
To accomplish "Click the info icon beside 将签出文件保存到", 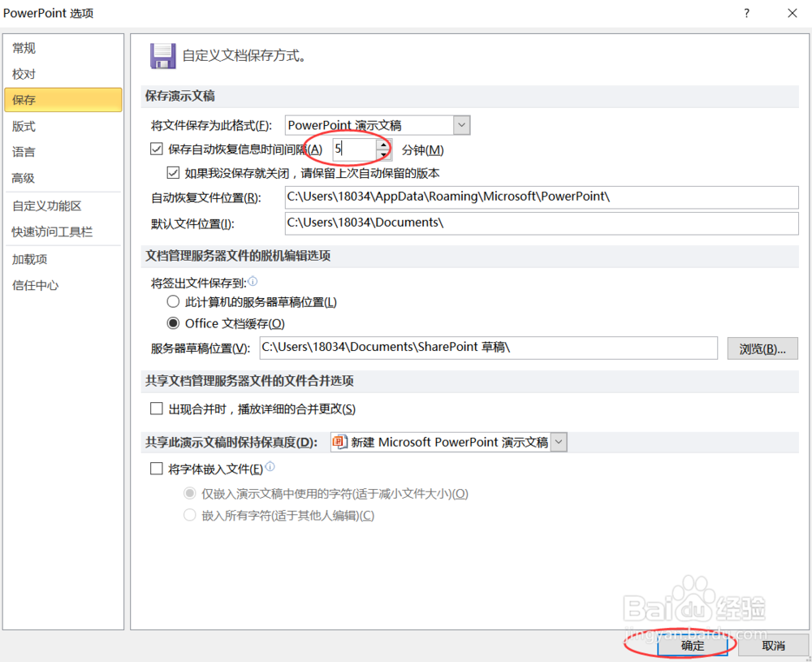I will pos(253,281).
